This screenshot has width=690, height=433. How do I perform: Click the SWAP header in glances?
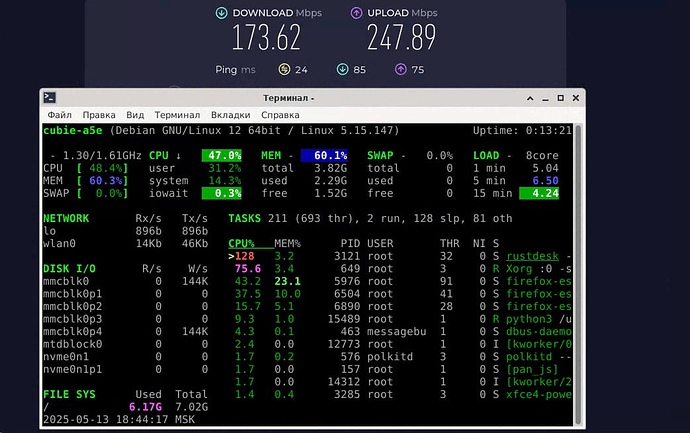pos(380,155)
